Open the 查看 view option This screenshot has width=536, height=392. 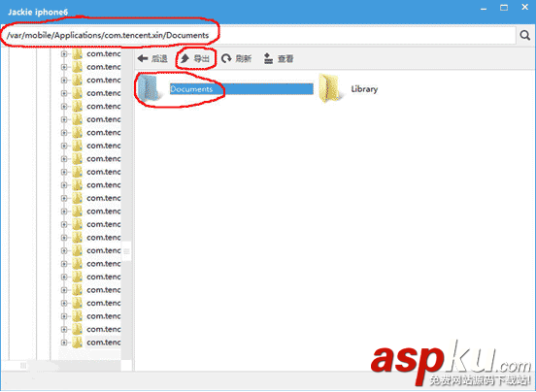point(279,59)
